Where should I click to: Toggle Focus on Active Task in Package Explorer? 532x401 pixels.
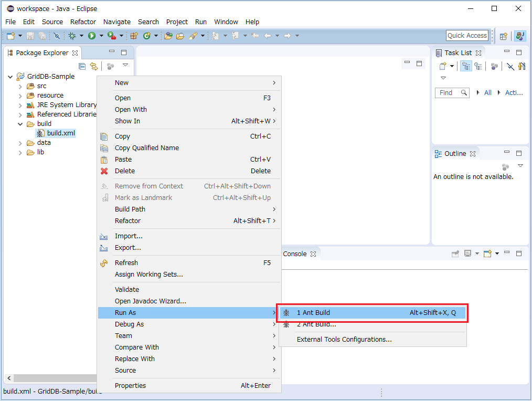click(x=110, y=66)
